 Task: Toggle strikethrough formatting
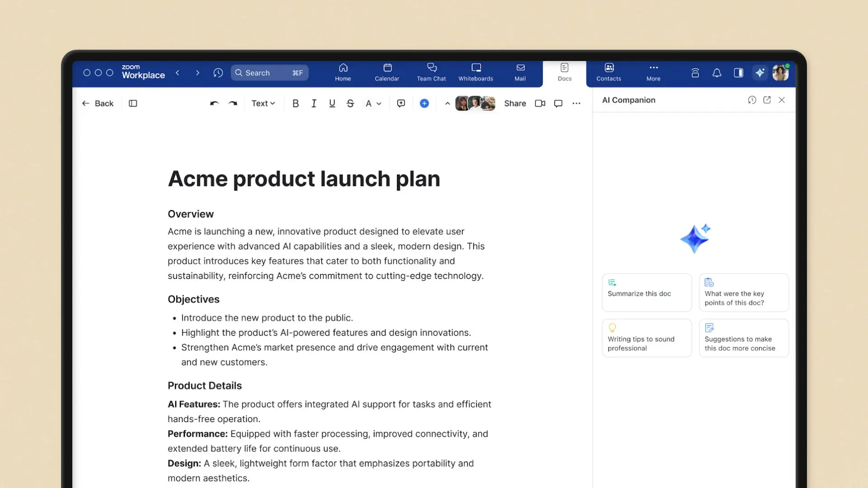click(350, 103)
